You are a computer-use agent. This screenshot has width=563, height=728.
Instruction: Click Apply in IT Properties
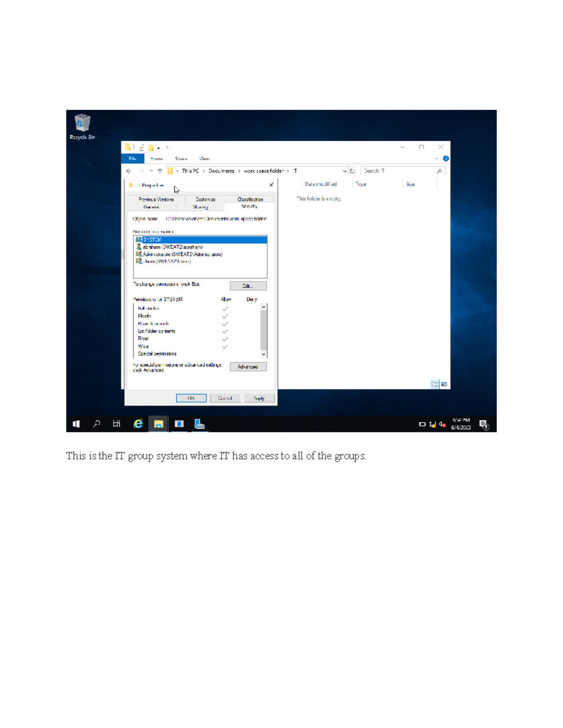coord(259,398)
